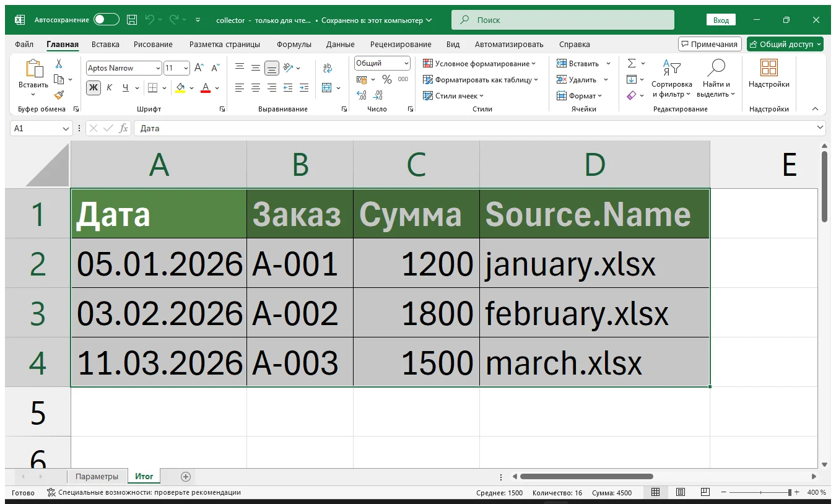Switch to the Данные ribbon tab

[x=341, y=45]
